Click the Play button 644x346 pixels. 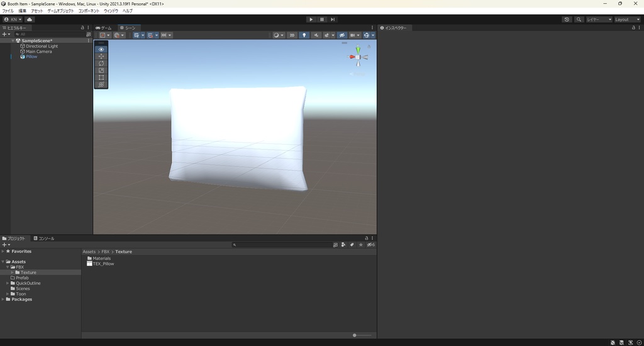[311, 20]
